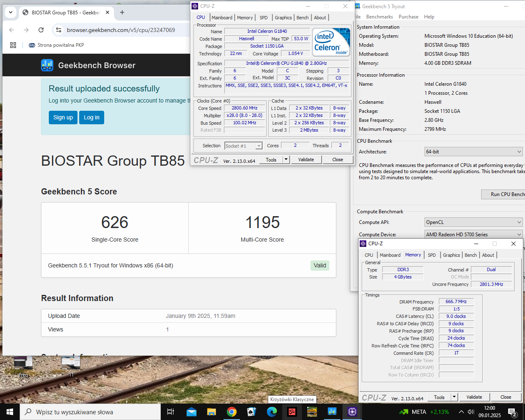Image resolution: width=525 pixels, height=420 pixels.
Task: Open Task View on the taskbar
Action: click(171, 412)
